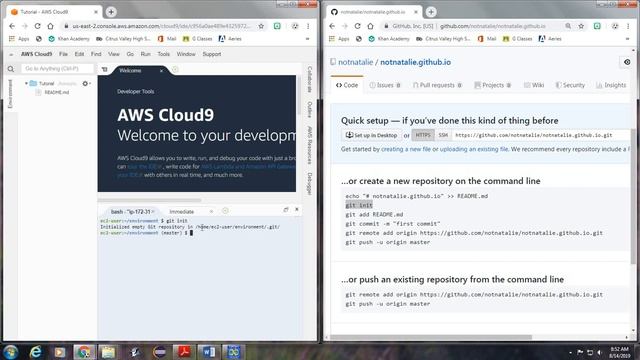640x360 pixels.
Task: Add a new editor tab with plus icon
Action: (175, 69)
